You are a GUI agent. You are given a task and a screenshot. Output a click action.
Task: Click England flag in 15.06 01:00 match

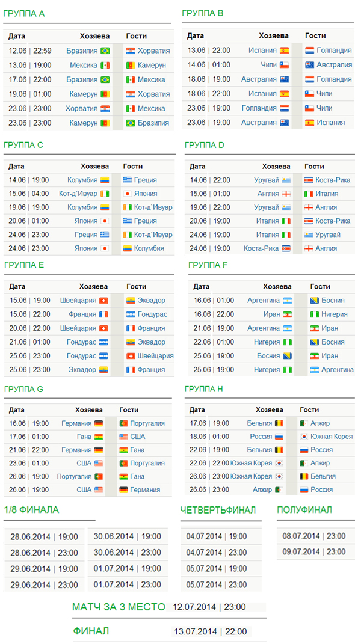(286, 194)
